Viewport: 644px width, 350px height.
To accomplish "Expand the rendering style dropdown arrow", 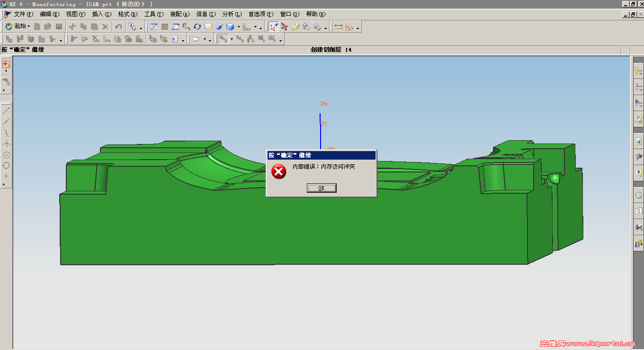I will tap(239, 27).
